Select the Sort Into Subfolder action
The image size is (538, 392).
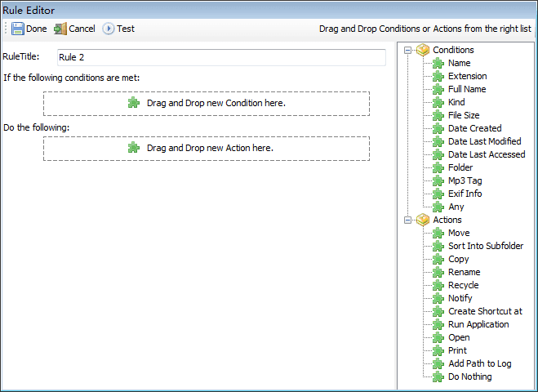[x=485, y=246]
